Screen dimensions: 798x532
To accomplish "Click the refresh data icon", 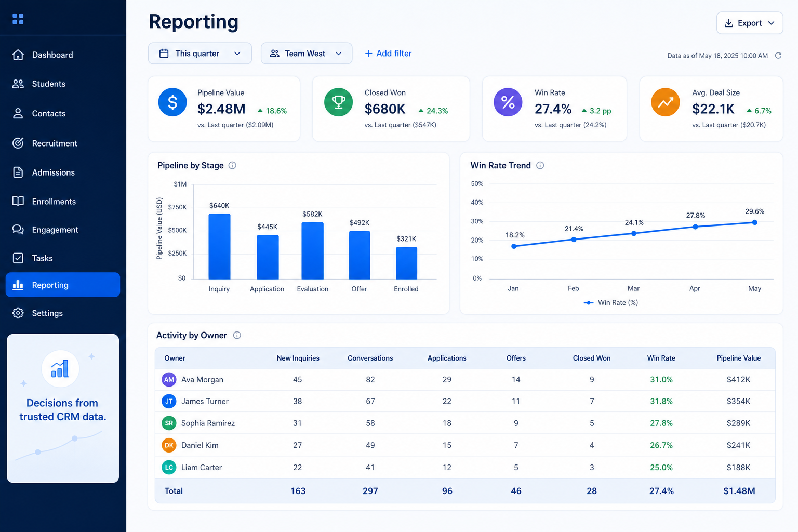I will coord(778,56).
